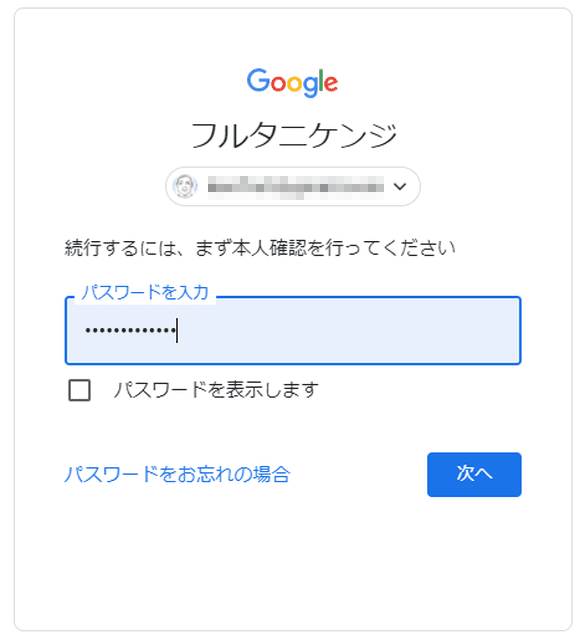Click the red letter e in the logo
Screen dimensions: 580x640
pos(331,83)
